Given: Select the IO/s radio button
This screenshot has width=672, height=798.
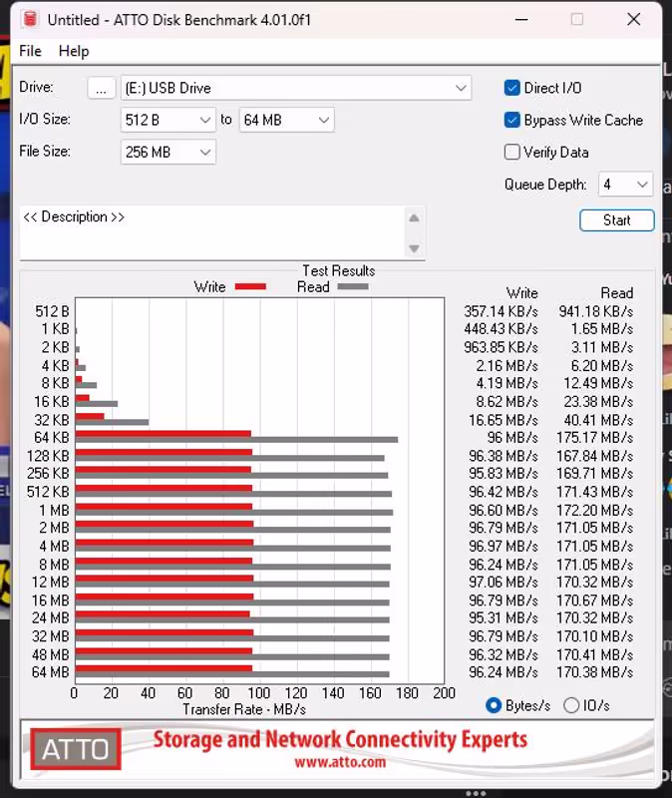Looking at the screenshot, I should 571,705.
